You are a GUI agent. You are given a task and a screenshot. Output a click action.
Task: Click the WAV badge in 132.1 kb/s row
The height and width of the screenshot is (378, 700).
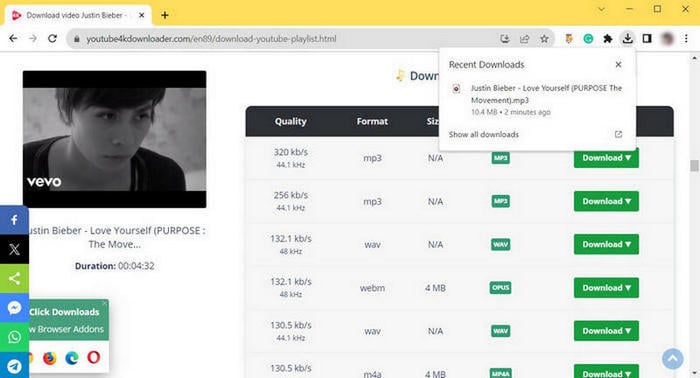pyautogui.click(x=500, y=245)
